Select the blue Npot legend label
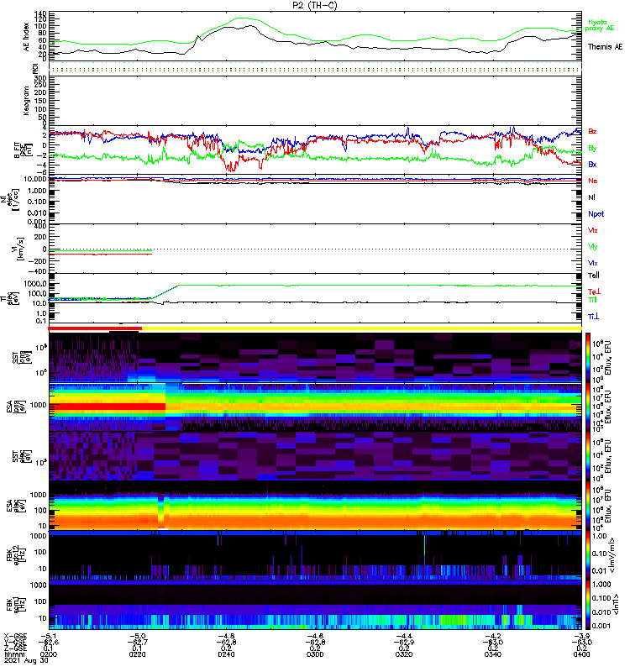630x672 pixels. pos(596,214)
